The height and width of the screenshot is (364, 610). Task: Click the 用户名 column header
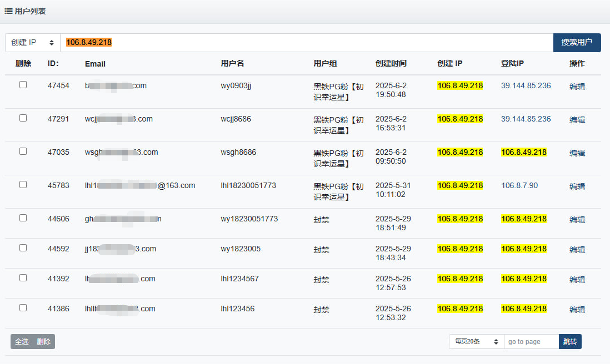click(232, 63)
